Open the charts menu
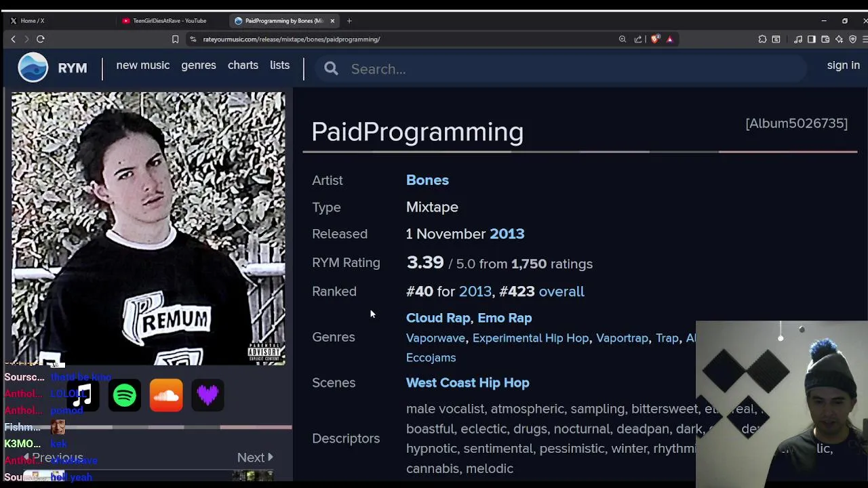Screen dimensions: 868x488 tap(243, 65)
